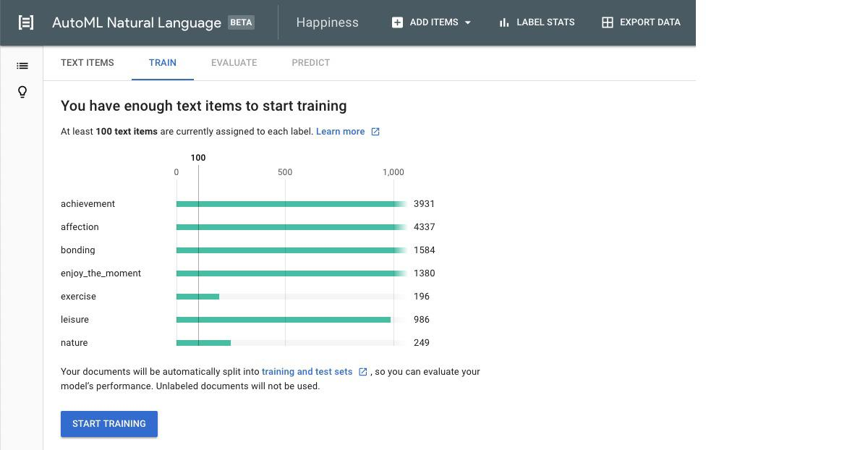The image size is (868, 450).
Task: Click the affection label name
Action: click(80, 227)
